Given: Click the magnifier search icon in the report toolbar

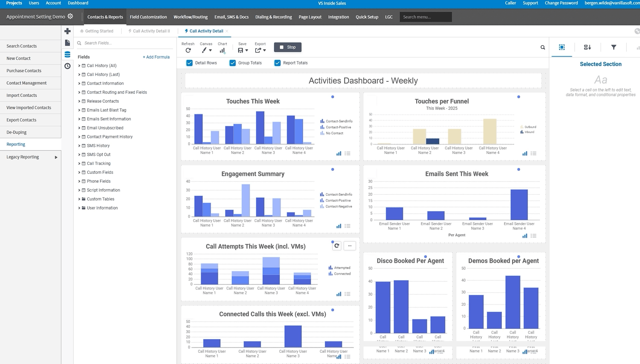Looking at the screenshot, I should (543, 47).
